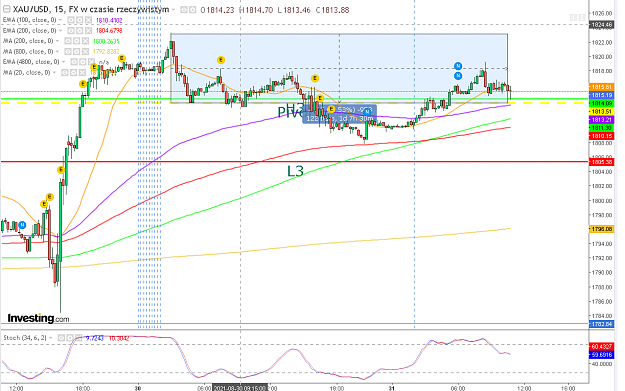Remove the MA (20, close, 0) indicator
The width and height of the screenshot is (625, 391).
point(82,73)
